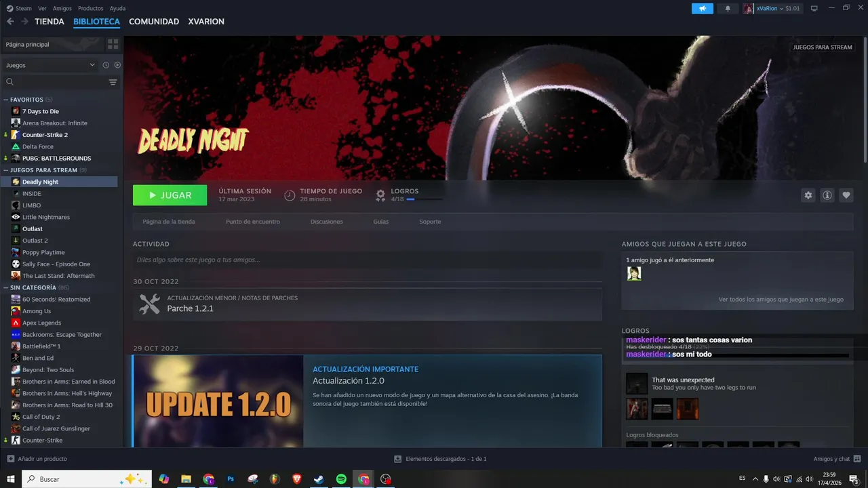This screenshot has width=868, height=488.
Task: Open Página de la tienda link
Action: (169, 222)
